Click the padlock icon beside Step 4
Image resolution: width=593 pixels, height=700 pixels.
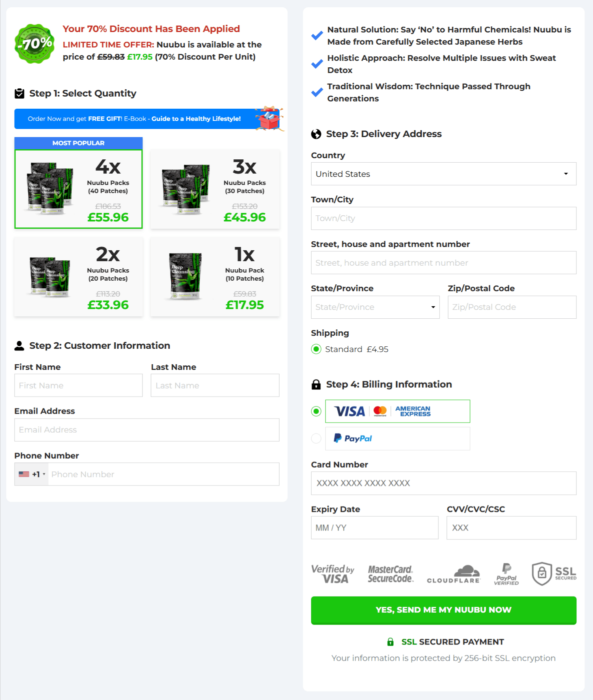point(316,384)
